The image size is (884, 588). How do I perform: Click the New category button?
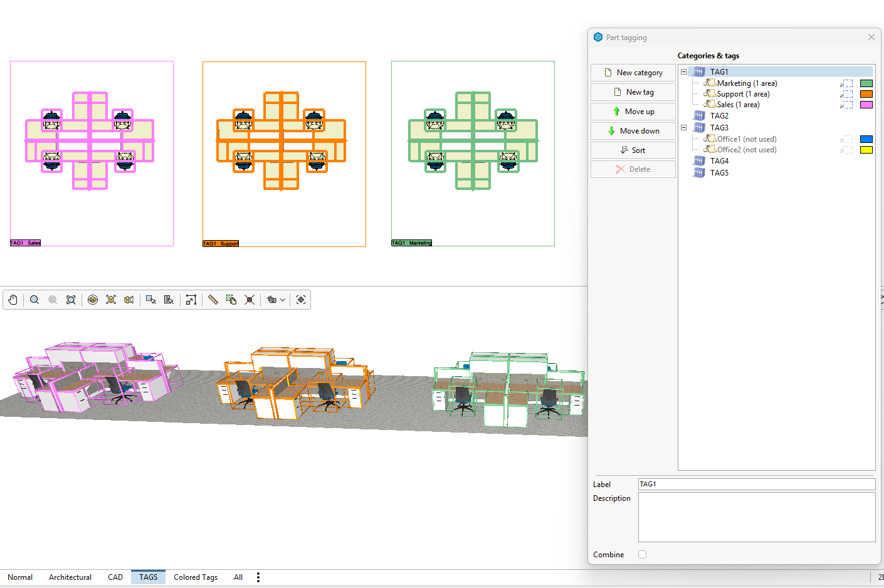[633, 73]
